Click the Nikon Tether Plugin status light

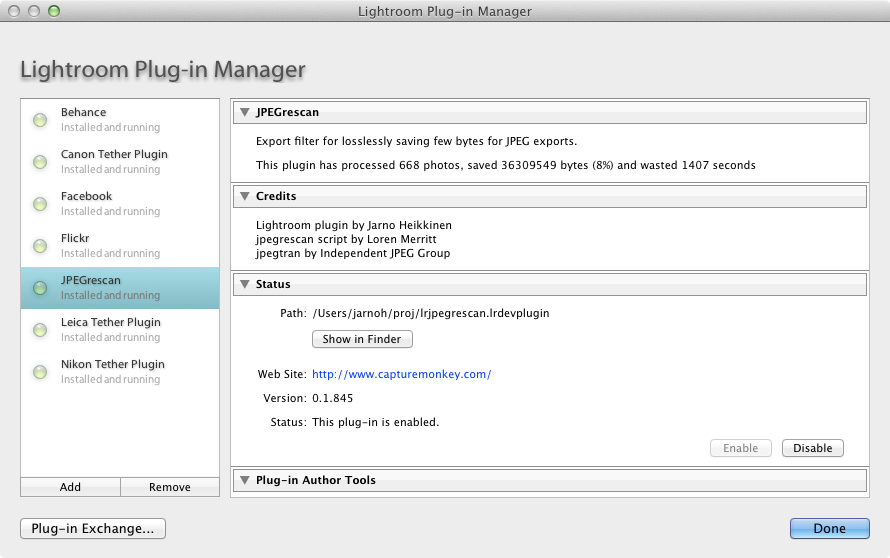click(40, 372)
